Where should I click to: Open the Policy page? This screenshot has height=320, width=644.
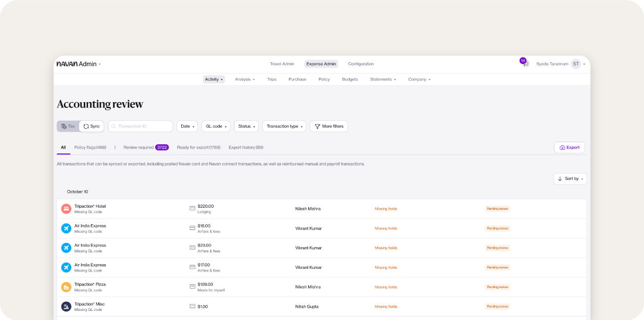click(324, 79)
